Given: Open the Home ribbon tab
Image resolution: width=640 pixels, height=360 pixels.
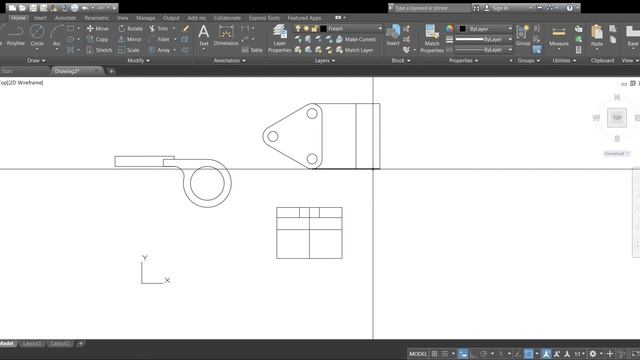Looking at the screenshot, I should click(18, 18).
